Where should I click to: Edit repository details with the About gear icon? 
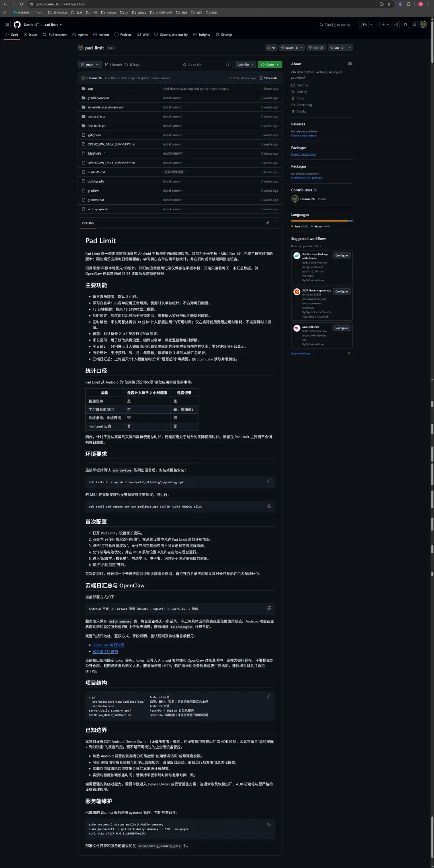350,64
